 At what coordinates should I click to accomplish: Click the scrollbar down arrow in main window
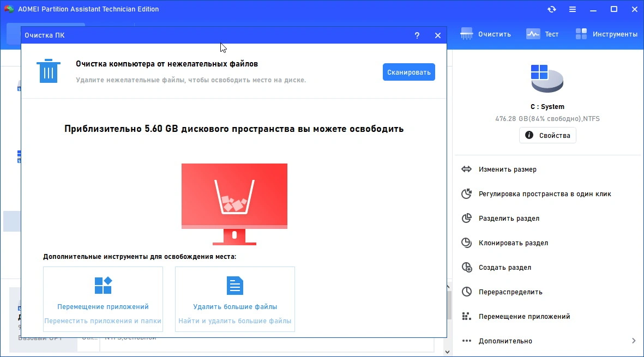click(x=448, y=352)
